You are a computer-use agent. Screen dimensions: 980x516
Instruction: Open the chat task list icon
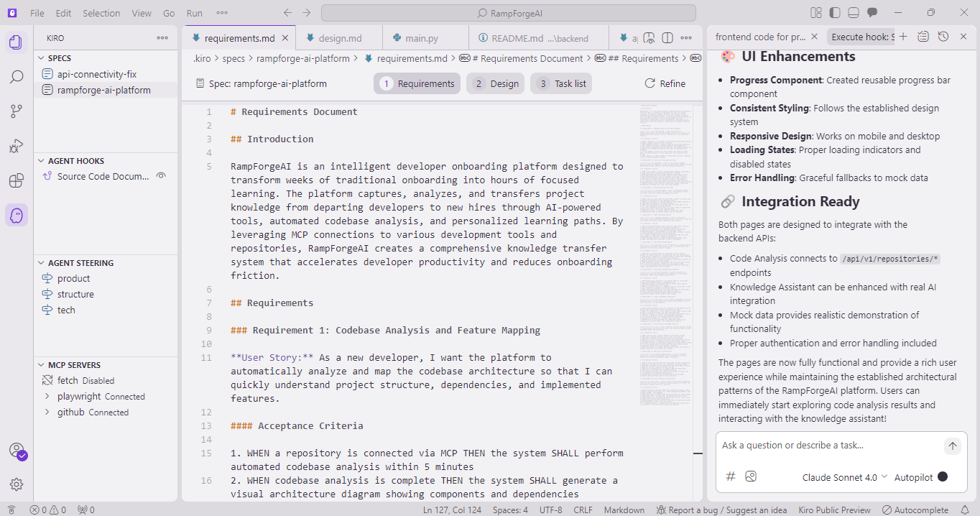click(x=923, y=37)
